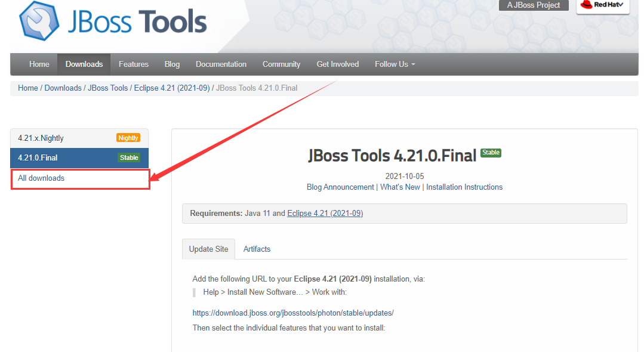This screenshot has height=352, width=644.
Task: Expand the Follow Us dropdown
Action: click(x=395, y=64)
